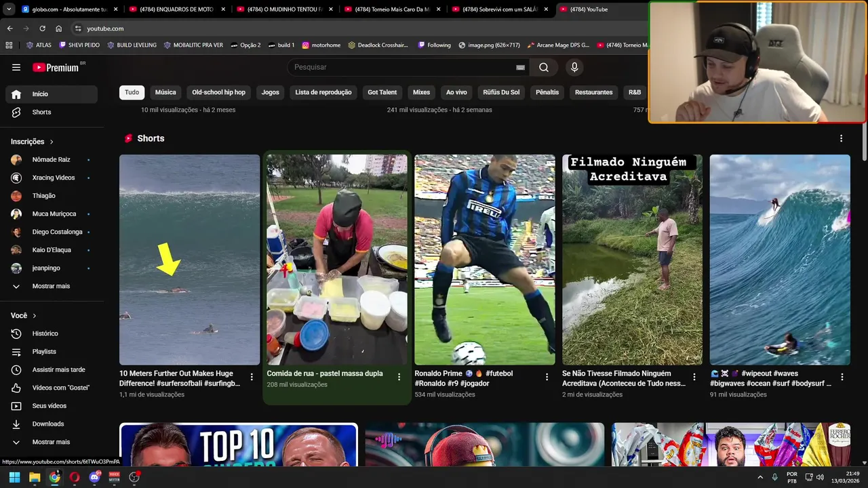
Task: Open Seus vídeos page
Action: point(52,406)
